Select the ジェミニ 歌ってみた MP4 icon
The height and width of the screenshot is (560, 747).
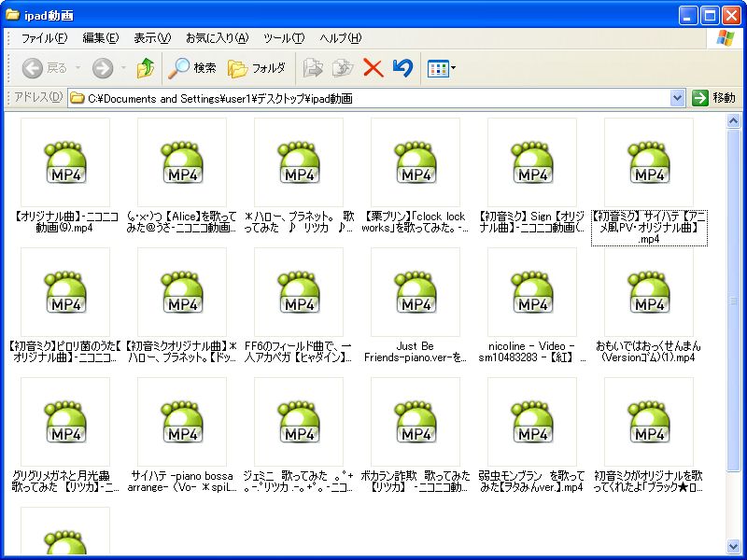point(299,423)
